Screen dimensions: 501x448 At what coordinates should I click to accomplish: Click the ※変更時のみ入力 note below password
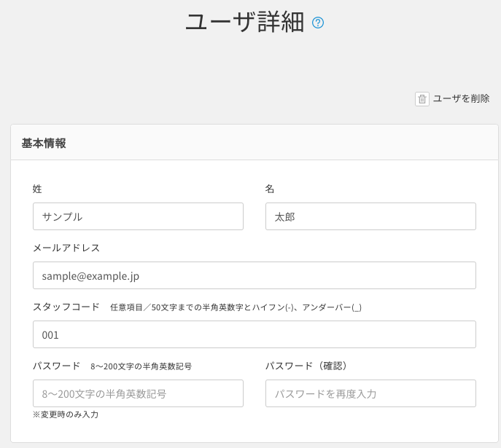tap(66, 414)
